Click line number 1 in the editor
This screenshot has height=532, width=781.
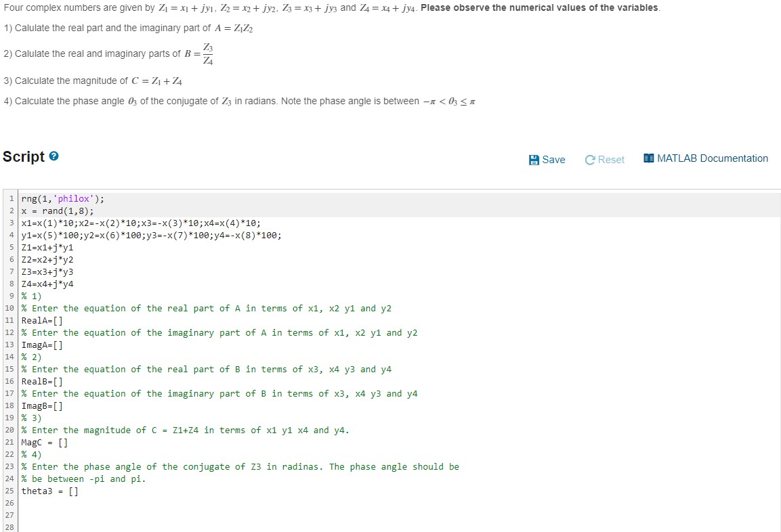(x=12, y=198)
